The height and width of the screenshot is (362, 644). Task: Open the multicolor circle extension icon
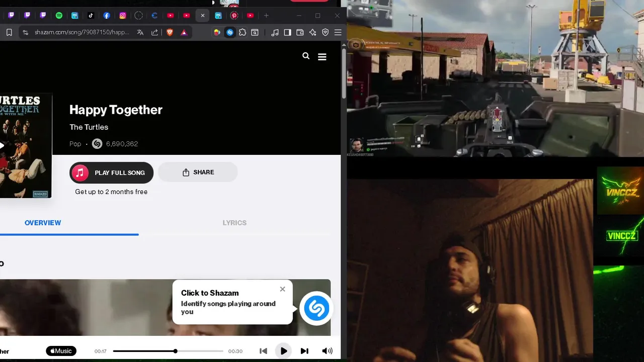tap(217, 32)
